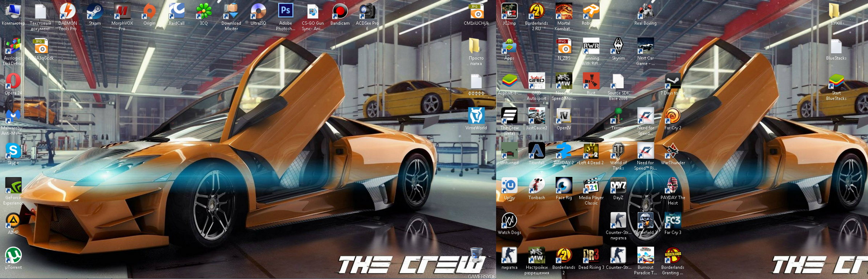Open ACDSee Pro 6 shortcut

pos(367,12)
